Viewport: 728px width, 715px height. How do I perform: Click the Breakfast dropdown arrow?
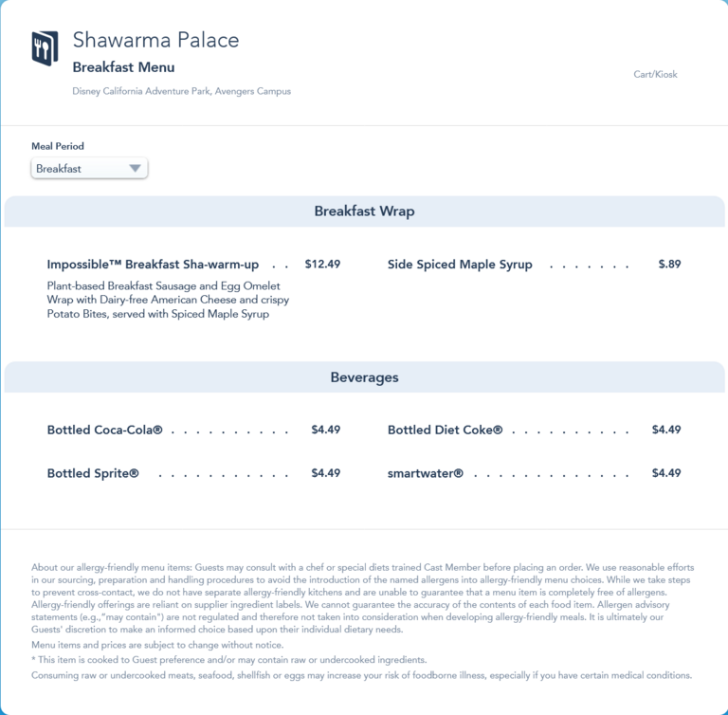(x=135, y=169)
